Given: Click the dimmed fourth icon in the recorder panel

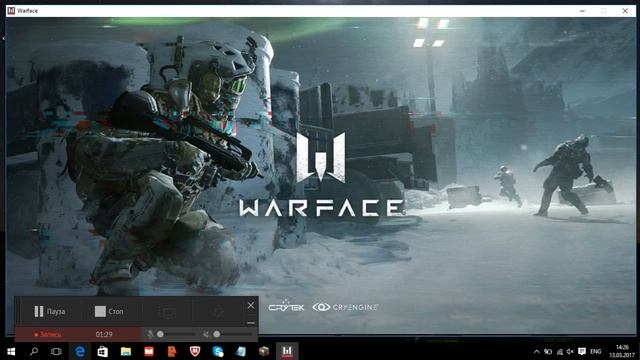Looking at the screenshot, I should [219, 312].
